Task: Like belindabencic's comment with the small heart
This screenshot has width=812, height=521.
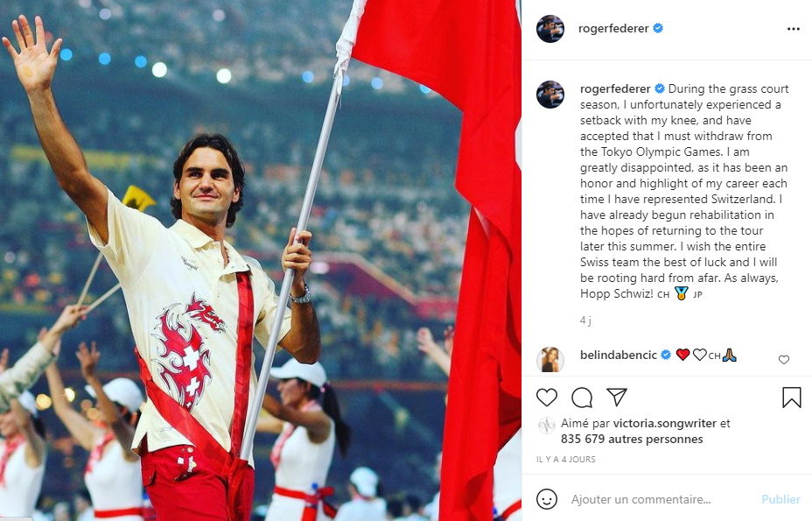Action: 784,360
